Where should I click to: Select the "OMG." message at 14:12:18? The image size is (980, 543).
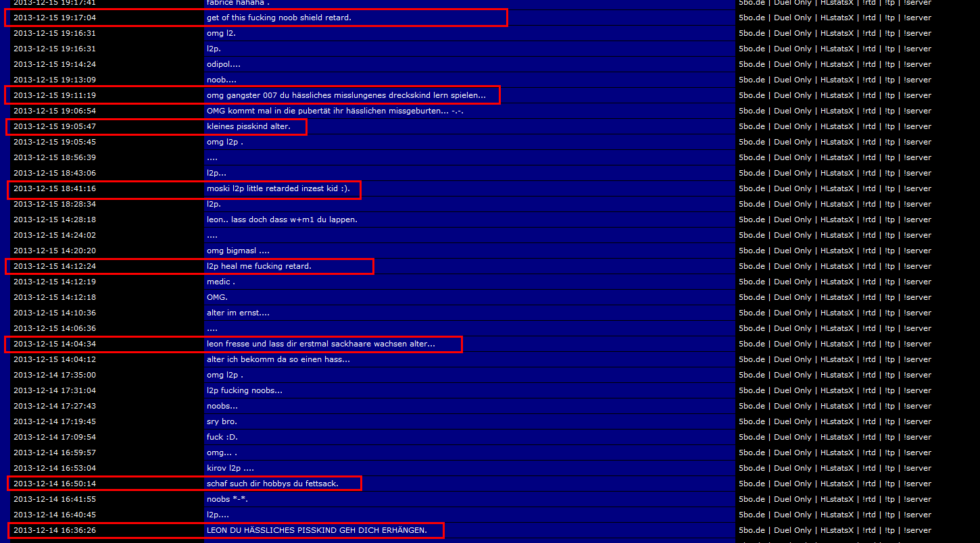pyautogui.click(x=217, y=297)
